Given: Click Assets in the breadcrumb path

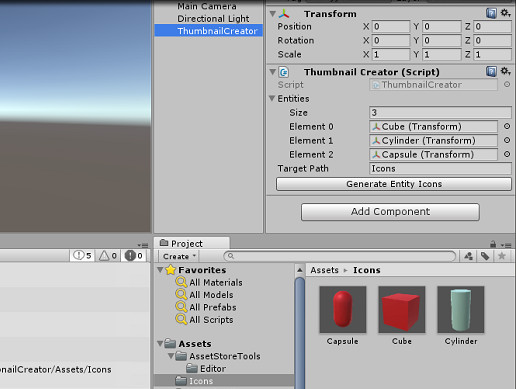Looking at the screenshot, I should (324, 270).
